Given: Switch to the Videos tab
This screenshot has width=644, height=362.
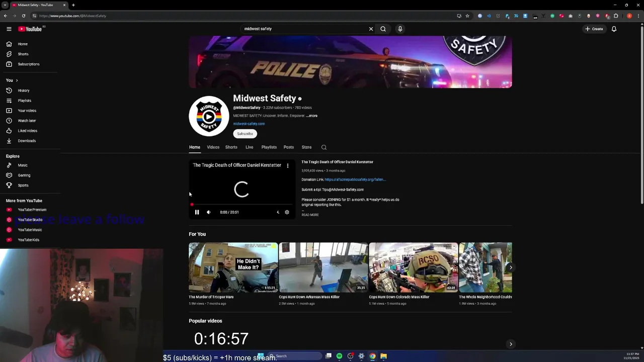Looking at the screenshot, I should (x=213, y=147).
